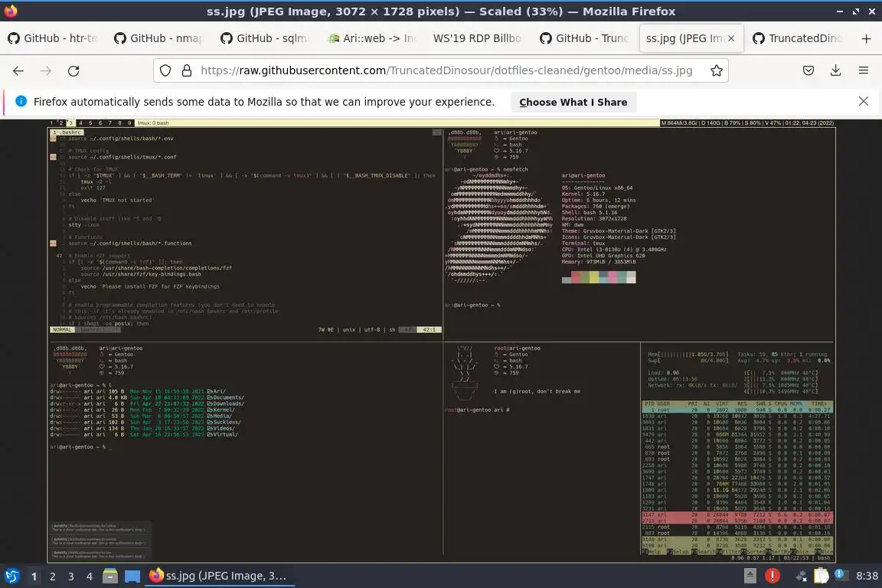
Task: Click the show desktop taskbar icon
Action: pos(132,577)
